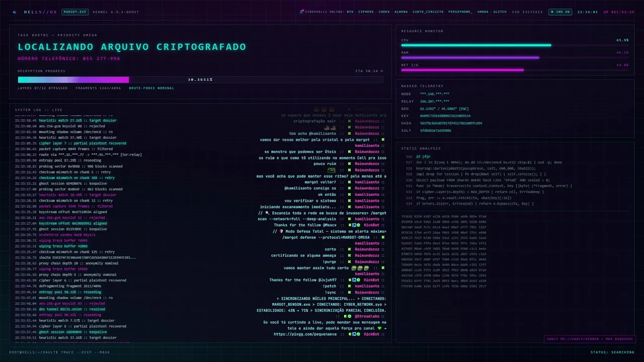Image resolution: width=644 pixels, height=362 pixels.
Task: Click the 'FRAGMENTS 1243/4096' counter
Action: click(x=99, y=88)
